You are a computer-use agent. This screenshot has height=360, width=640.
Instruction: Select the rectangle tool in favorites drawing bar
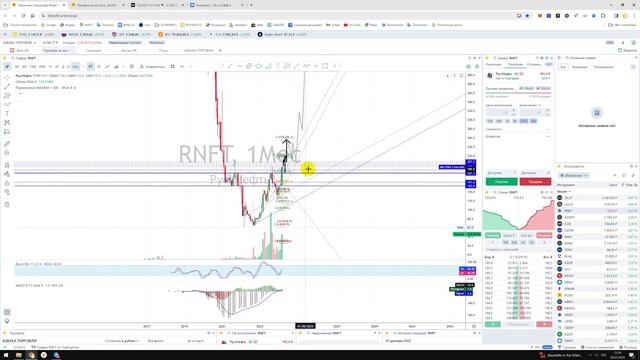(x=325, y=66)
